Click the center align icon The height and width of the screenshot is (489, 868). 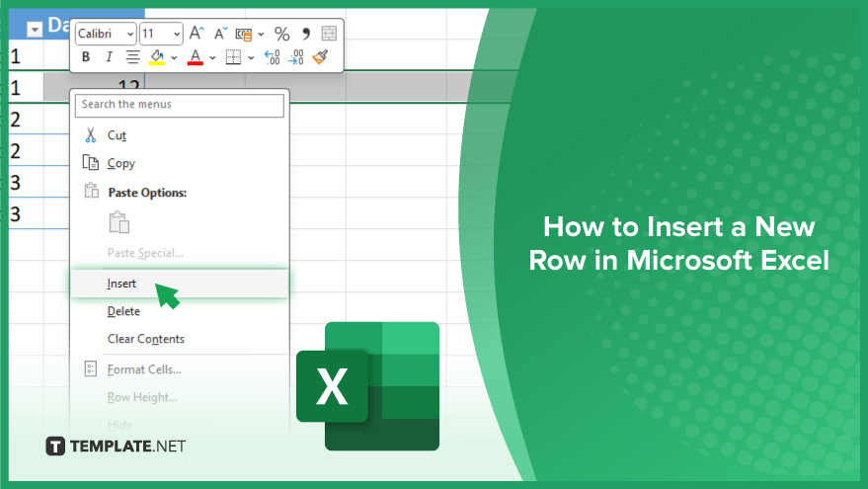pyautogui.click(x=132, y=57)
